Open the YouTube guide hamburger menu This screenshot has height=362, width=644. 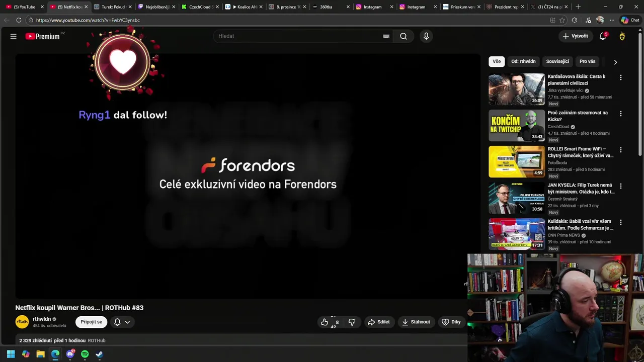(x=14, y=36)
